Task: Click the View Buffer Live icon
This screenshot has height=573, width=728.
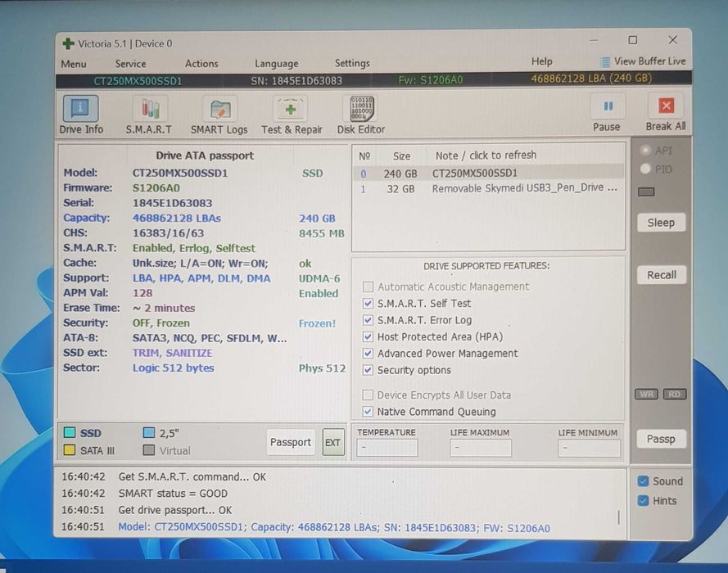Action: click(604, 61)
